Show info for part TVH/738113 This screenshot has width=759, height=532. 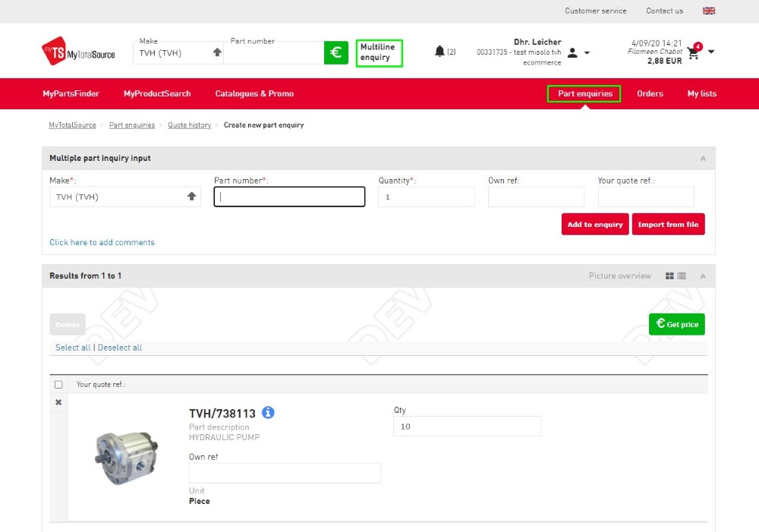(x=268, y=412)
